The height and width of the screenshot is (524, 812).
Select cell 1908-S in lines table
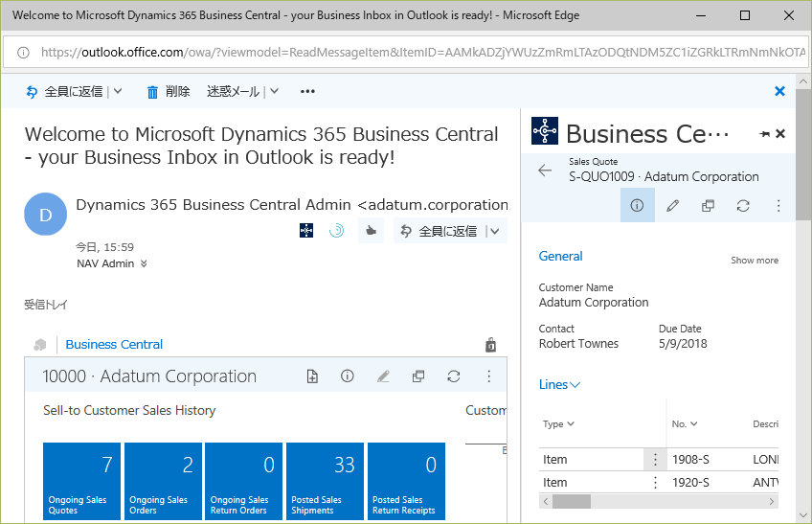pyautogui.click(x=690, y=459)
